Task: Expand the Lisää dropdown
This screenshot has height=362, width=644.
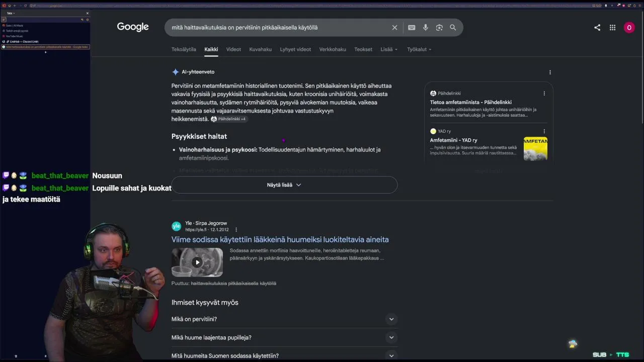Action: [x=389, y=49]
